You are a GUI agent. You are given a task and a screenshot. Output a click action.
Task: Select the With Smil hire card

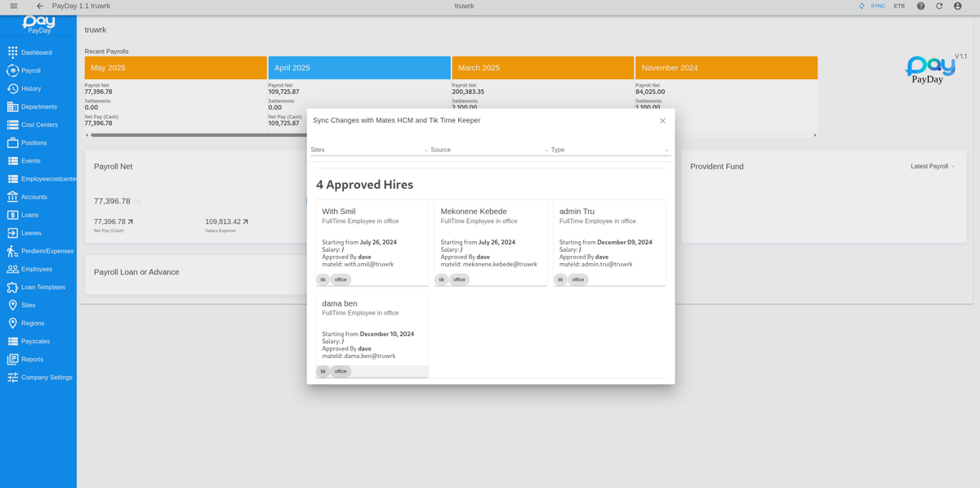(372, 243)
